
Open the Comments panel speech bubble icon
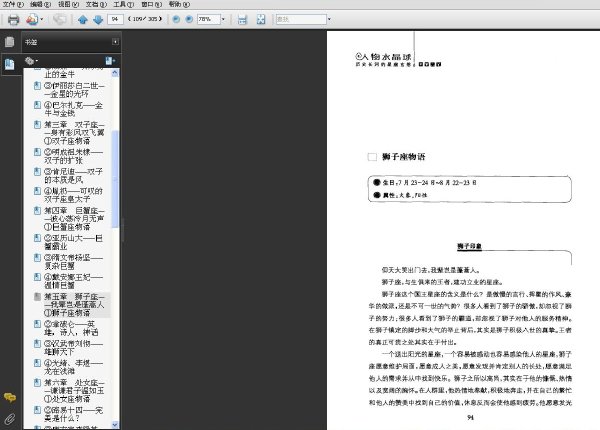tap(10, 397)
